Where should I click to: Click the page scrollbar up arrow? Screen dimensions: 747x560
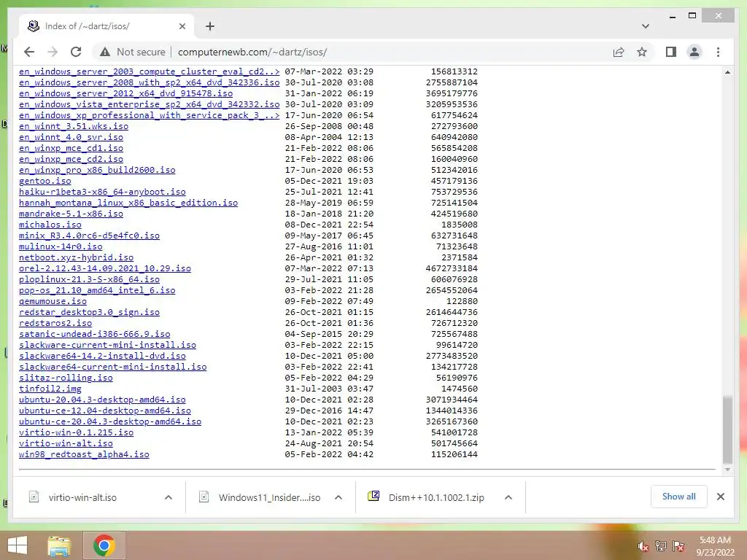[x=727, y=72]
